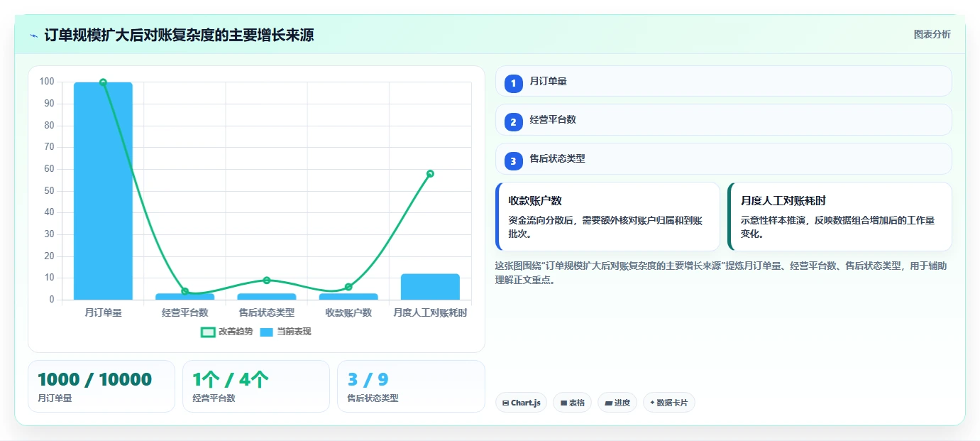Click the number 2 badge for 经营平台数
The image size is (980, 441).
514,122
